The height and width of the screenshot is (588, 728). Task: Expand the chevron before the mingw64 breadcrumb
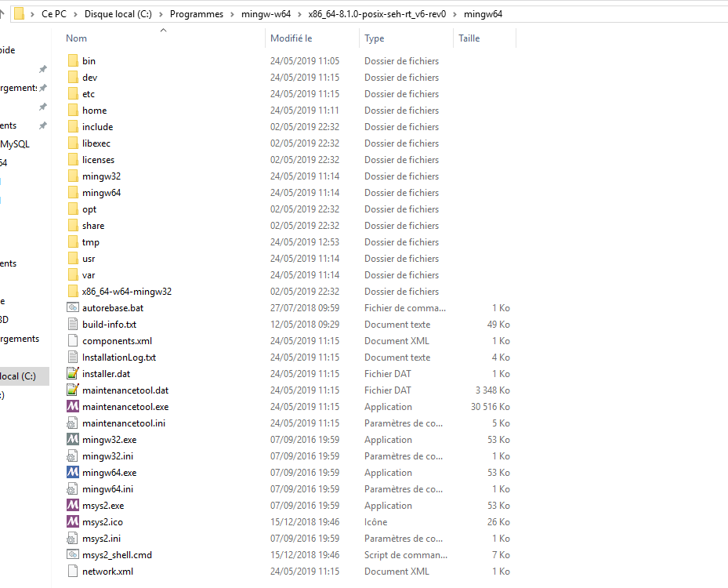pos(455,14)
